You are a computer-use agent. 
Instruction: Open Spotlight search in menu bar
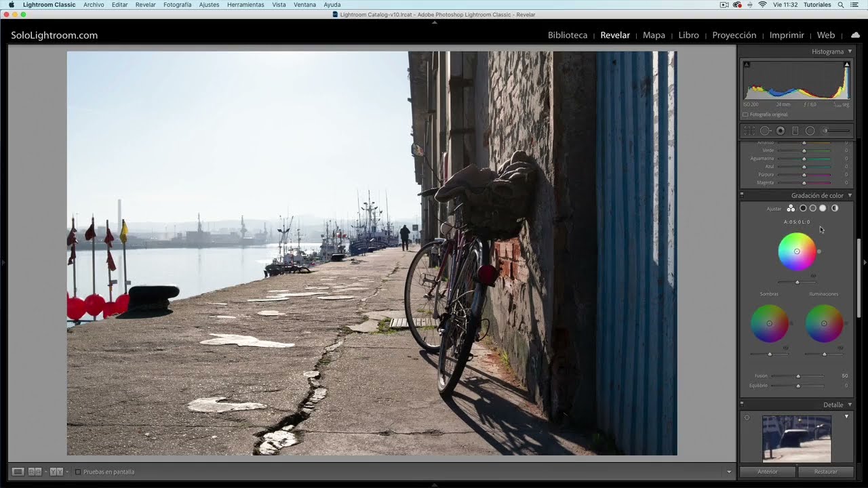click(x=841, y=5)
